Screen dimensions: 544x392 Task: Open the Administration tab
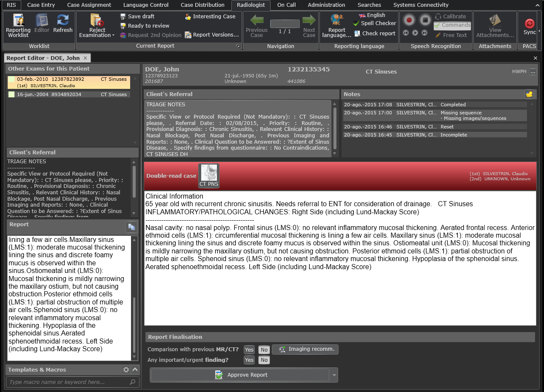coord(326,5)
